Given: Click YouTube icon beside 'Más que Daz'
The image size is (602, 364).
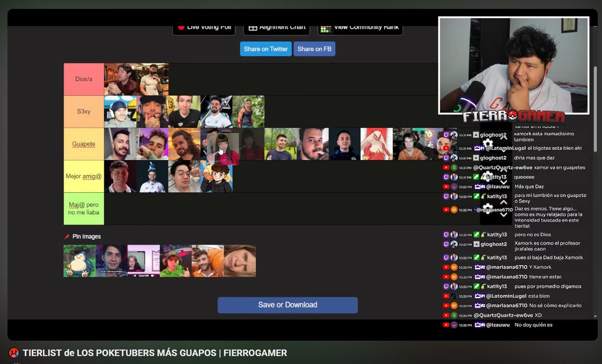Looking at the screenshot, I should [x=446, y=187].
